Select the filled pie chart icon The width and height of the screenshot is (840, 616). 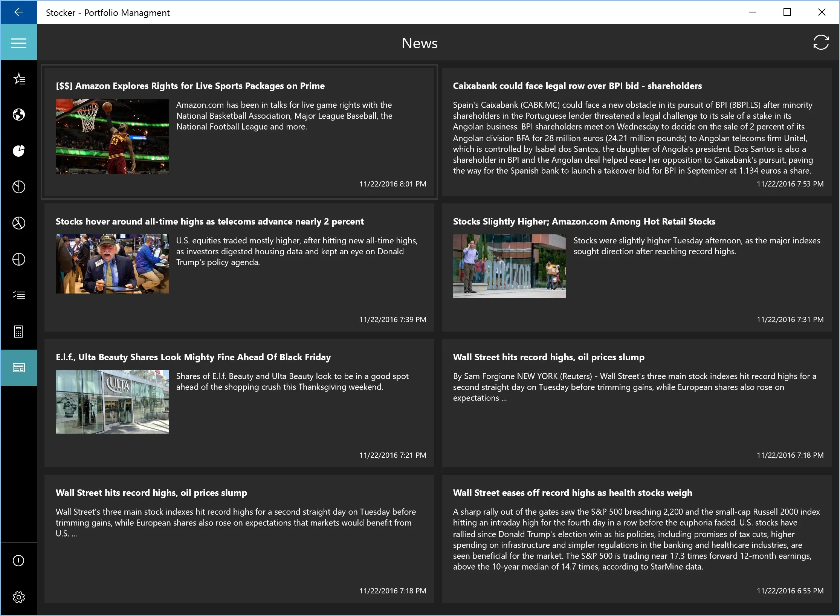pyautogui.click(x=18, y=151)
